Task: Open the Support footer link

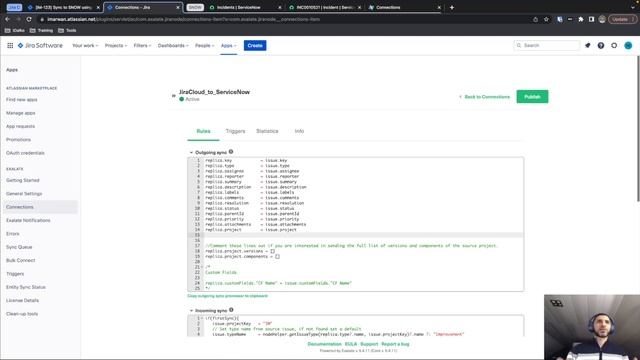Action: pyautogui.click(x=369, y=344)
